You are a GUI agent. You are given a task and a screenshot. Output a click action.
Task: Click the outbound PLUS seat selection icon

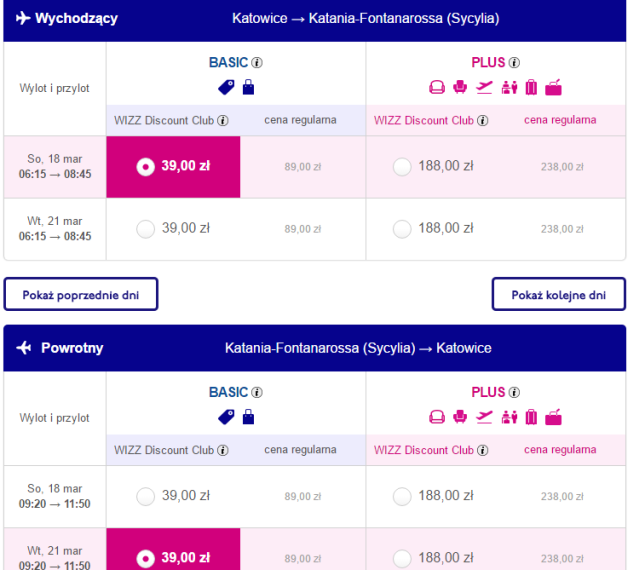click(460, 87)
